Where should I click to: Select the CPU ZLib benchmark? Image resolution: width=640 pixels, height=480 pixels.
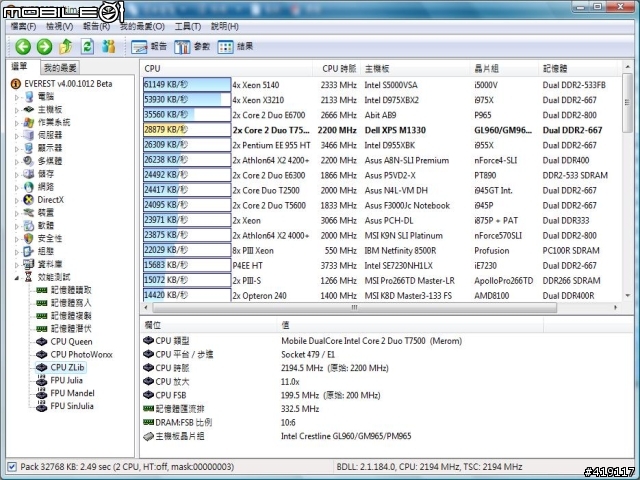click(60, 367)
